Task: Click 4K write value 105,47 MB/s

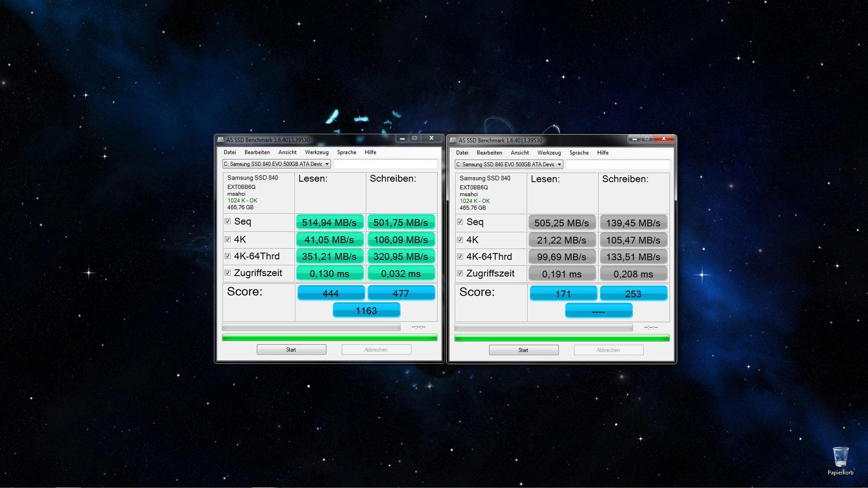Action: tap(634, 240)
